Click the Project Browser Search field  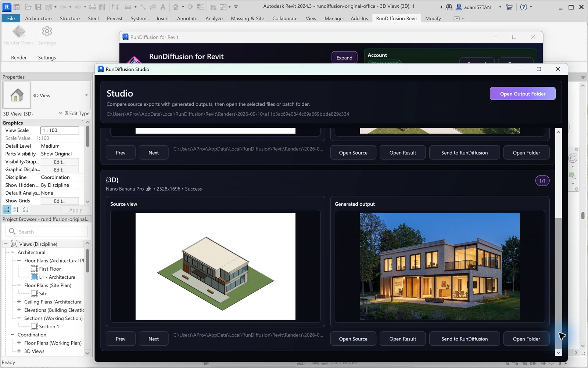pos(47,231)
